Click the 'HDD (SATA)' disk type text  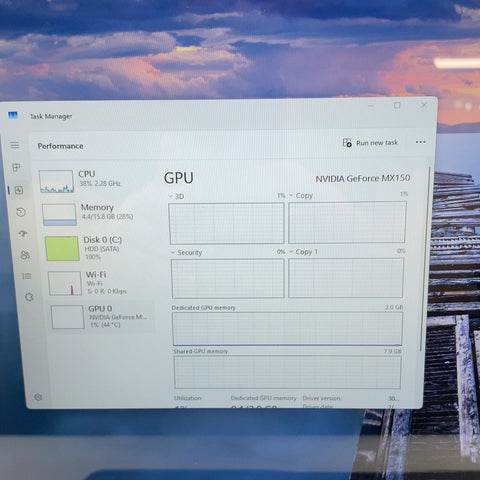102,249
